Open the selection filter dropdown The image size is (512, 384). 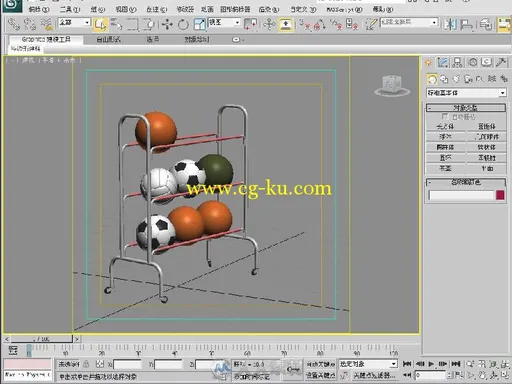(x=74, y=23)
